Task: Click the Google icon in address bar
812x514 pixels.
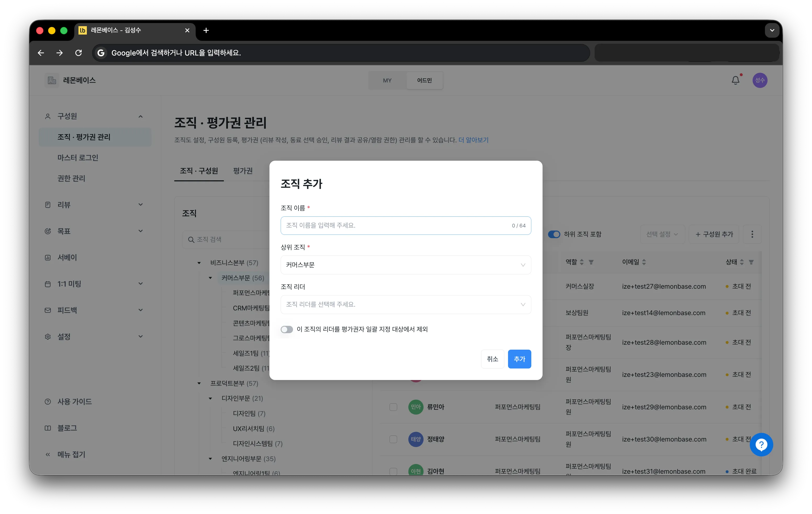Action: pyautogui.click(x=101, y=53)
